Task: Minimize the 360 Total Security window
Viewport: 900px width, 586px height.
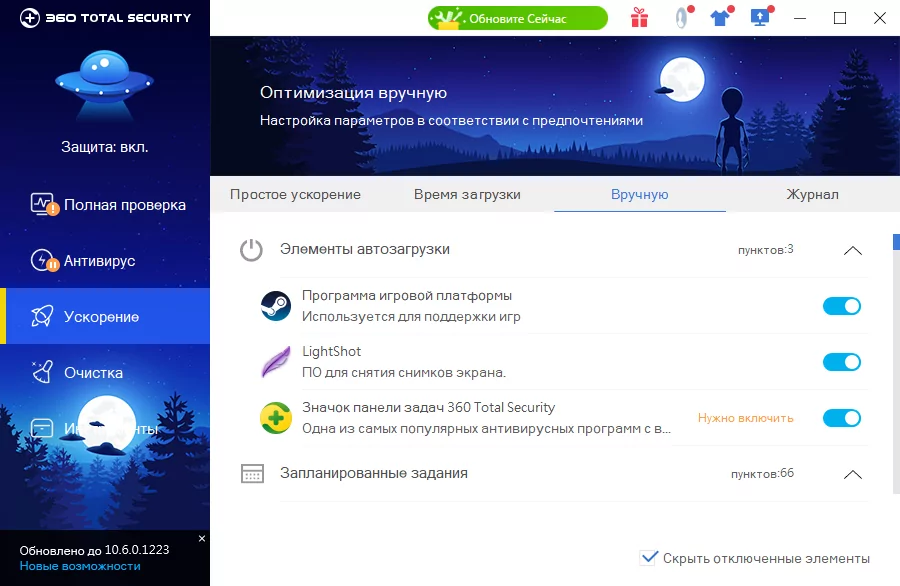Action: click(x=800, y=18)
